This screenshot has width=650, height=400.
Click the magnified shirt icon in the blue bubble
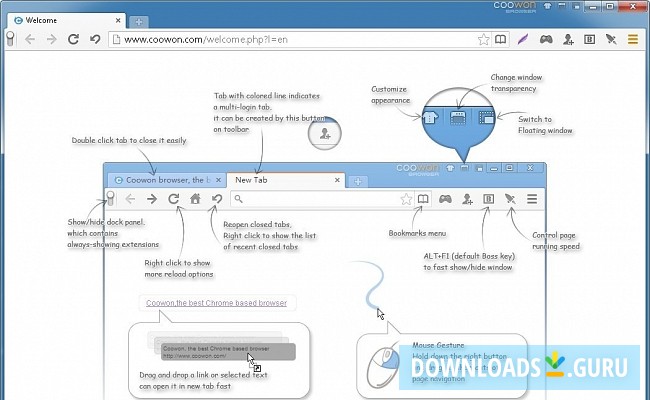[430, 117]
